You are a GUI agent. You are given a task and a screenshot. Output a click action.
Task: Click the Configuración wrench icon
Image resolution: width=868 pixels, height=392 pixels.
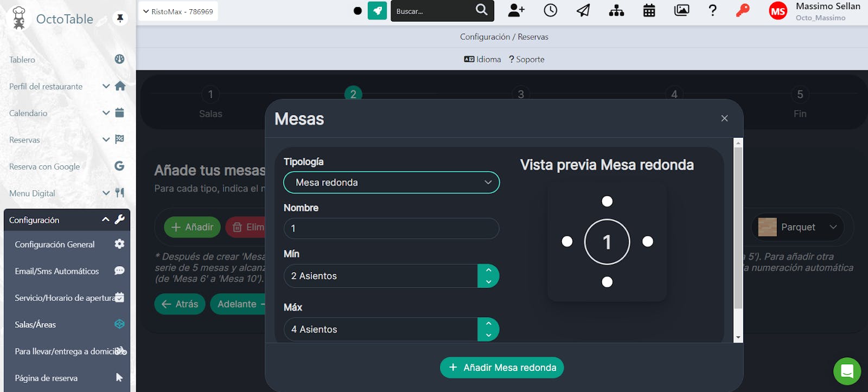click(120, 220)
